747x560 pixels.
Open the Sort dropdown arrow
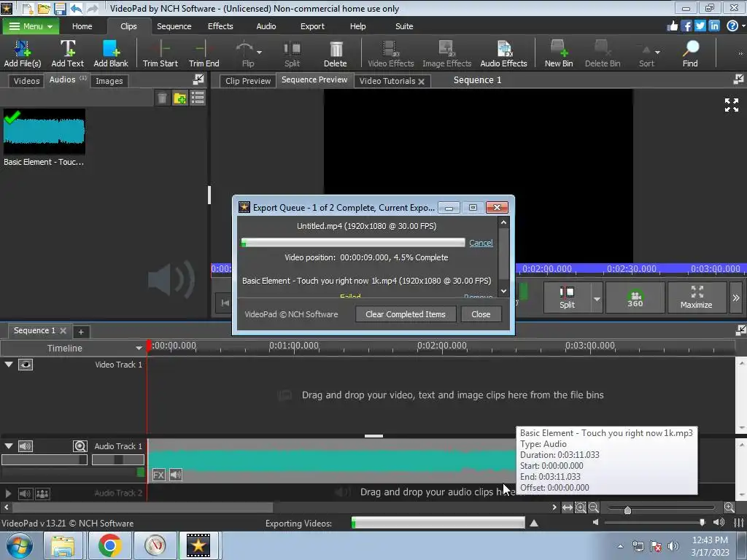tap(657, 52)
